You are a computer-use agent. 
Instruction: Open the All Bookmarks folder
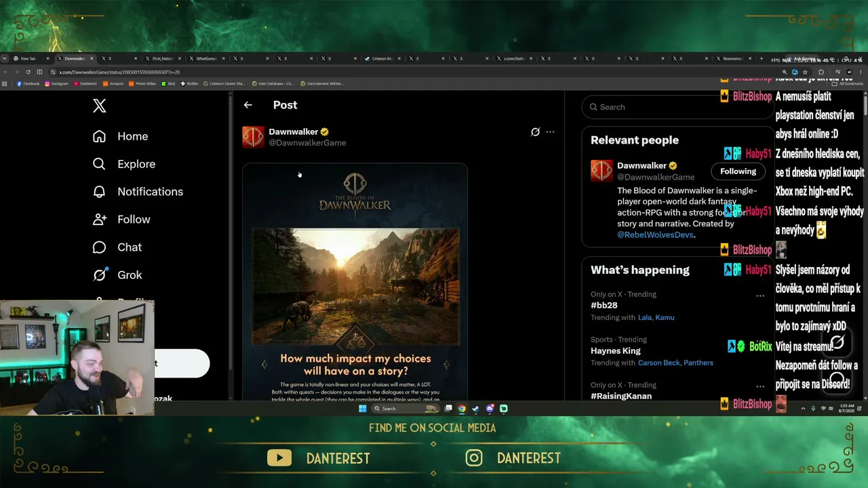(848, 84)
